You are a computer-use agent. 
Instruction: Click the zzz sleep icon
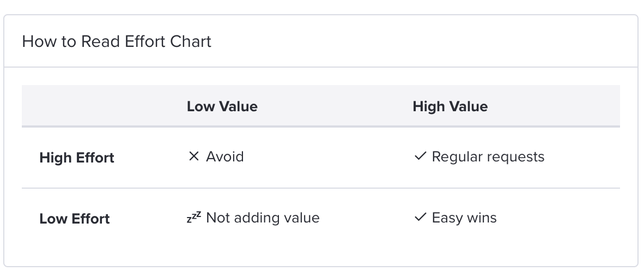point(194,217)
